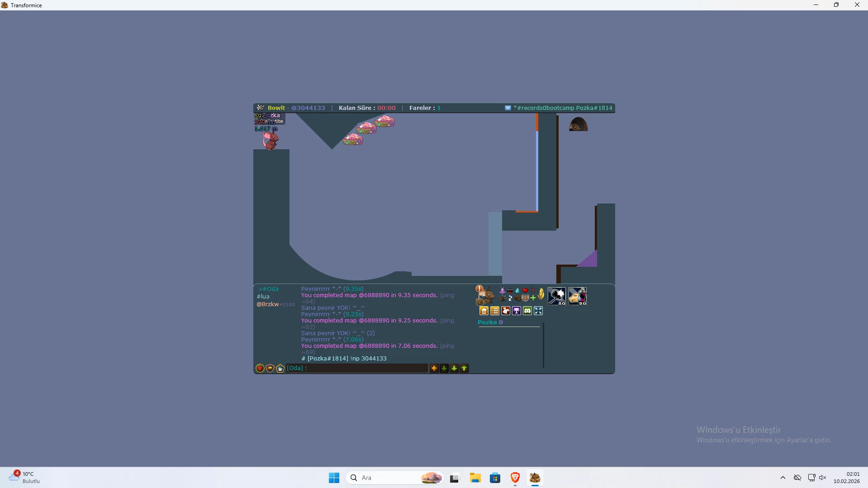
Task: Click the green up arrow chat button
Action: (x=464, y=368)
